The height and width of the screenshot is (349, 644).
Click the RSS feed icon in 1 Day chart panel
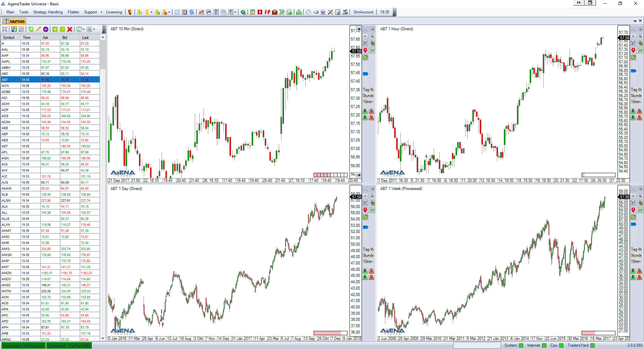coord(365,217)
